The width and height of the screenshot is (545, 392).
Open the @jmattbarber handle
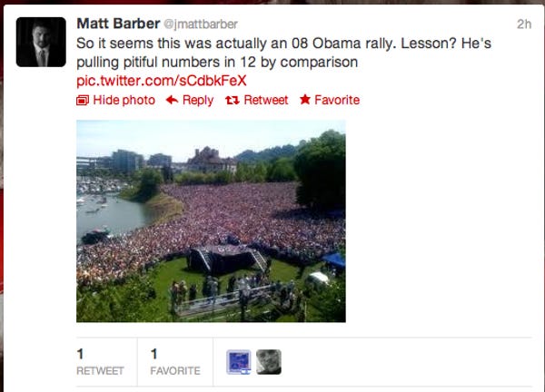click(x=201, y=24)
